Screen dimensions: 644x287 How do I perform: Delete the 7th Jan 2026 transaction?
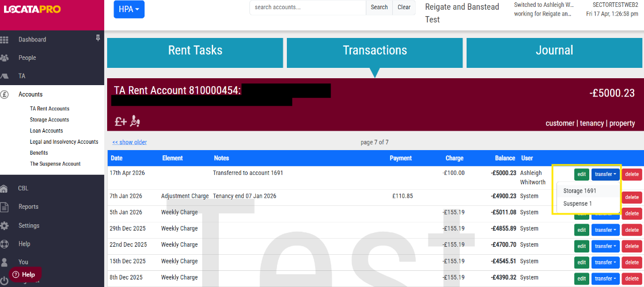click(x=632, y=198)
